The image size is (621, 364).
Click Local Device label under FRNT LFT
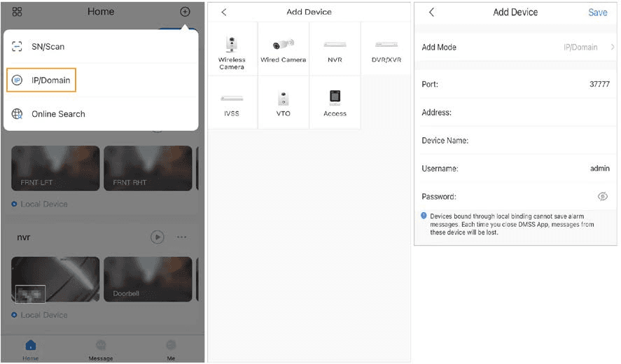coord(44,204)
